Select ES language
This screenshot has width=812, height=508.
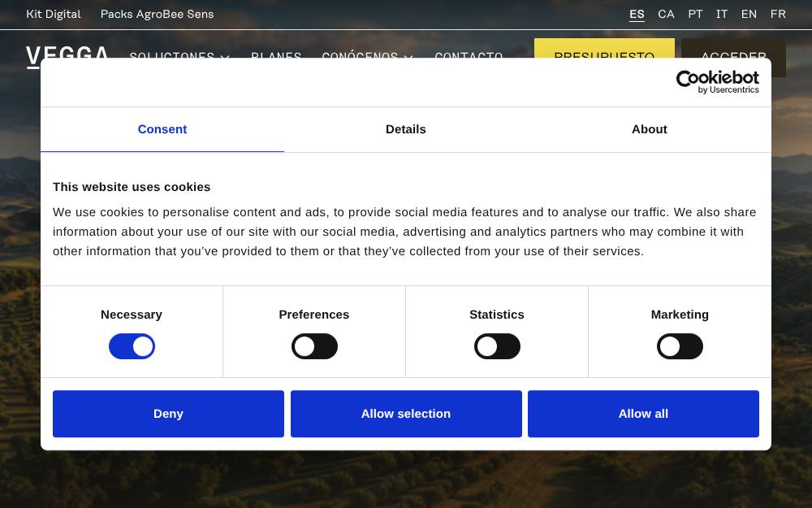pos(637,14)
